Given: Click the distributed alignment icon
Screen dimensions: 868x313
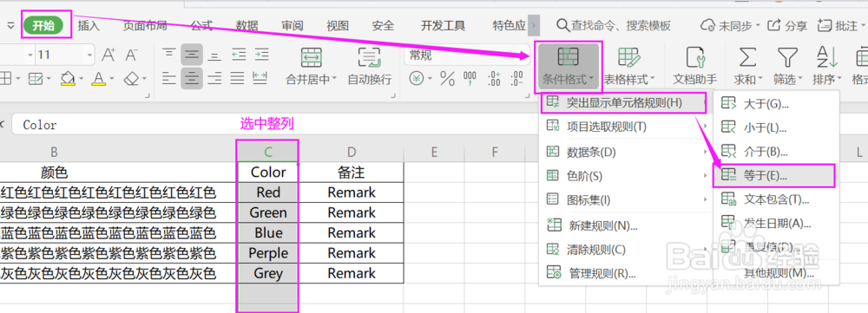Looking at the screenshot, I should point(260,78).
